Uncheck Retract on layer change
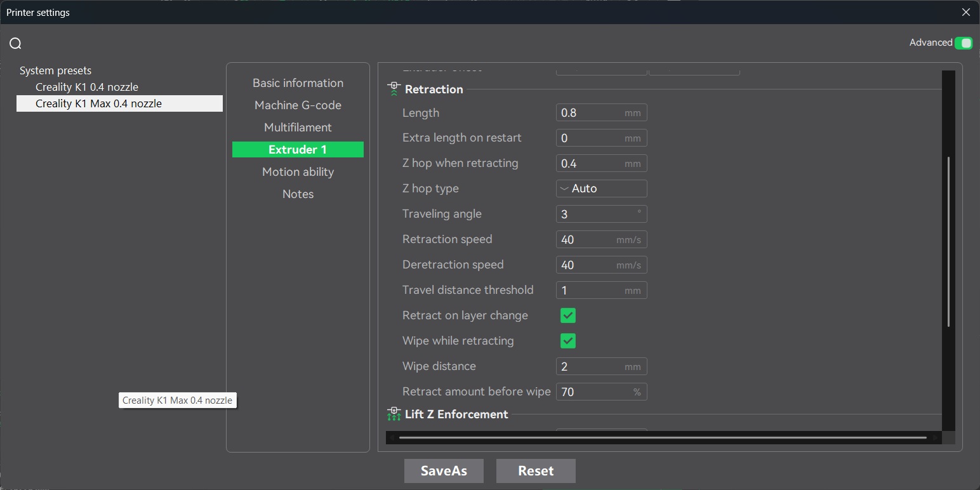The image size is (980, 490). (568, 315)
